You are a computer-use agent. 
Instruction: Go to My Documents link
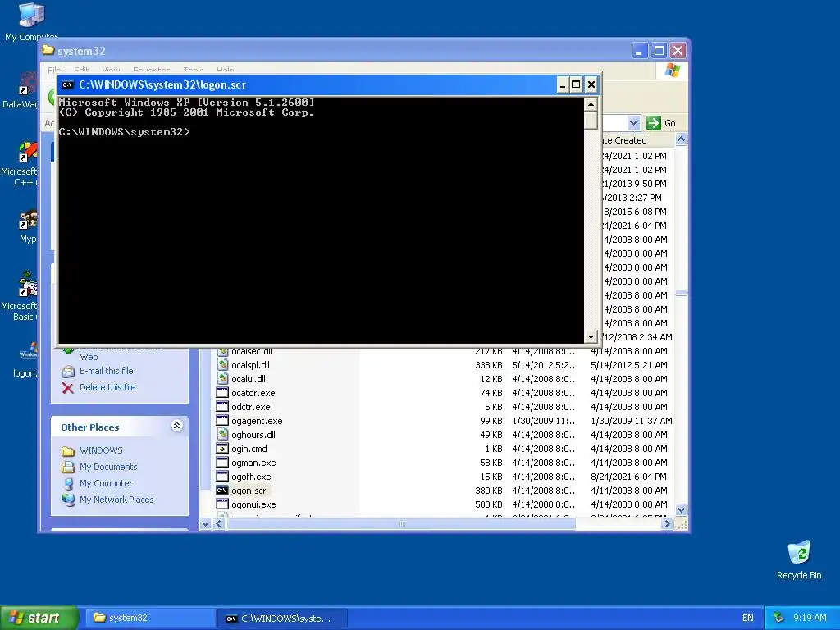tap(108, 467)
